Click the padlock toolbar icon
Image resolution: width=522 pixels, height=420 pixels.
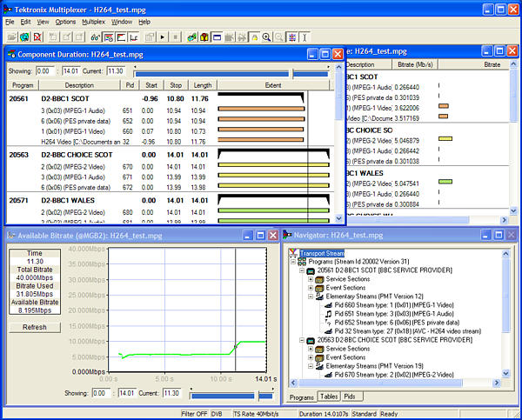[255, 37]
